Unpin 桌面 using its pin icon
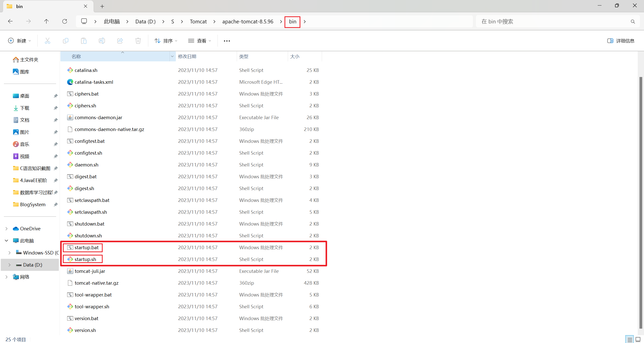This screenshot has width=644, height=343. pyautogui.click(x=56, y=96)
